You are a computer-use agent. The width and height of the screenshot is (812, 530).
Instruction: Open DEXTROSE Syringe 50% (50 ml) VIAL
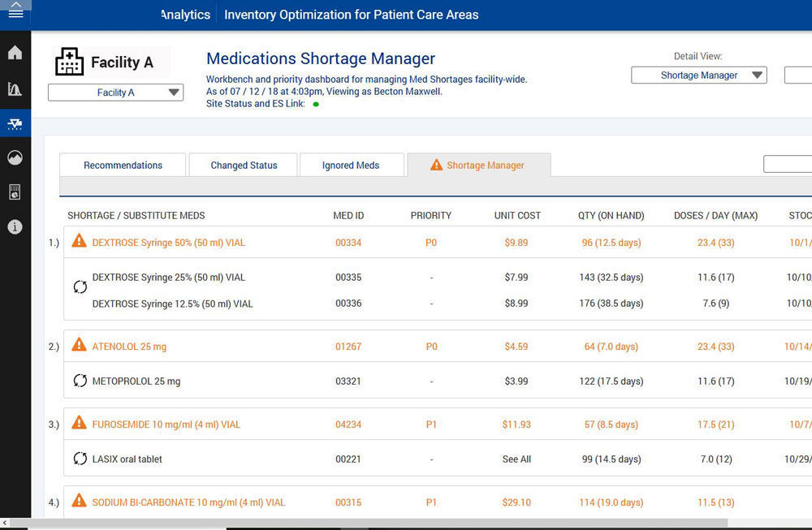(x=168, y=243)
